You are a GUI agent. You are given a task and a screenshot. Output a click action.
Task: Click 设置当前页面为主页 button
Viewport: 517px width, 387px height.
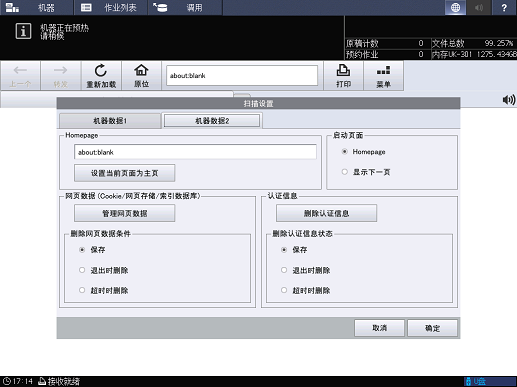[x=124, y=173]
